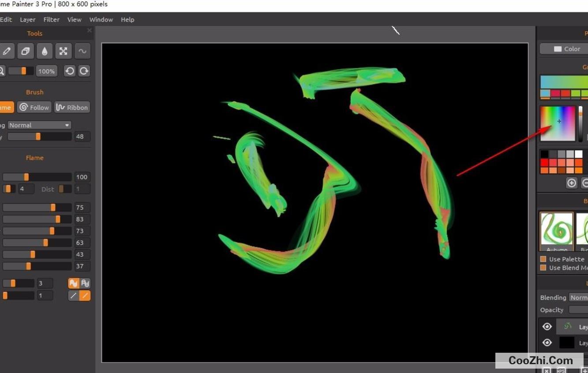Add a swatch with the plus icon
588x373 pixels.
(572, 183)
